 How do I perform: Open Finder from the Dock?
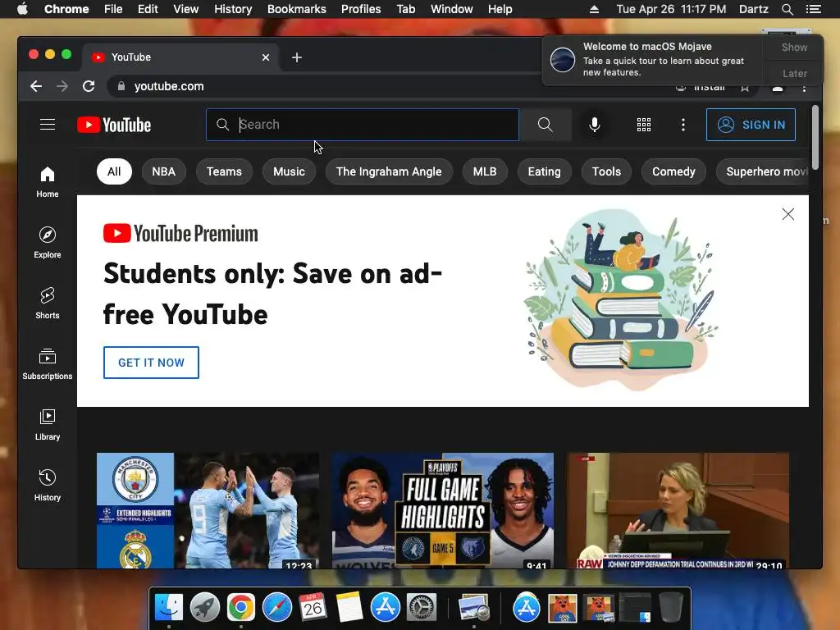point(169,607)
